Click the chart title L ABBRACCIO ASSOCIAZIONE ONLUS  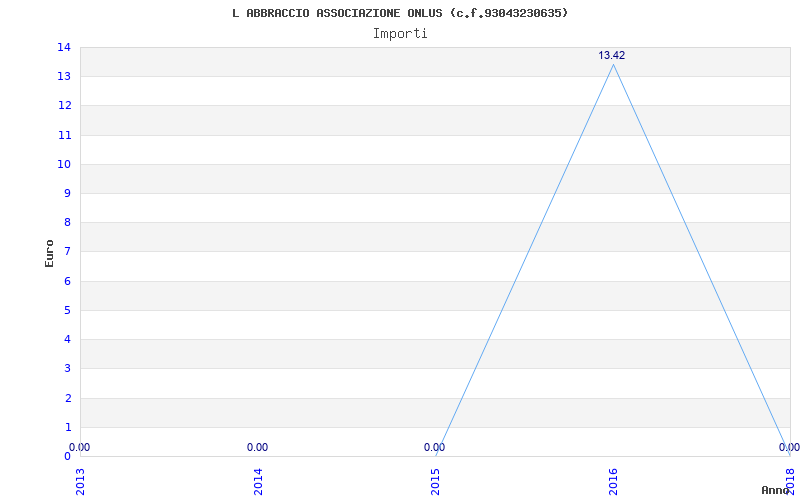[400, 13]
